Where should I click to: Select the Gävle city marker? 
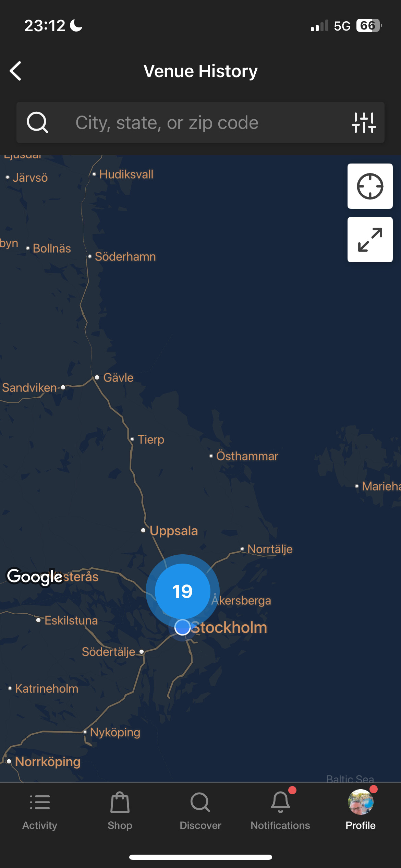click(x=97, y=377)
